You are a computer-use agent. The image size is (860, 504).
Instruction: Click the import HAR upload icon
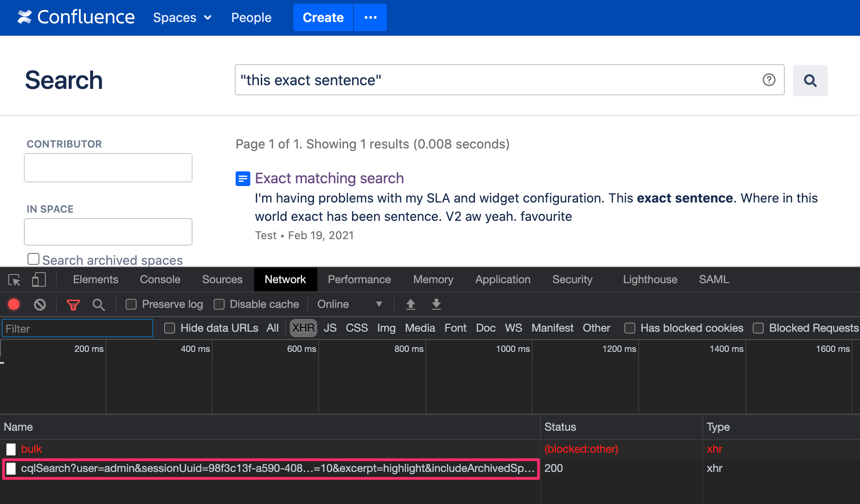411,304
